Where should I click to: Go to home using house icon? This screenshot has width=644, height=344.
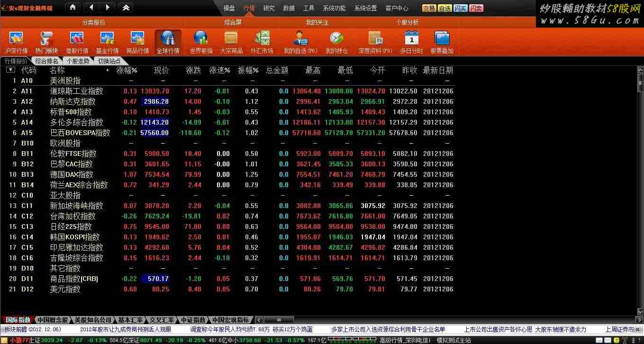pyautogui.click(x=72, y=8)
